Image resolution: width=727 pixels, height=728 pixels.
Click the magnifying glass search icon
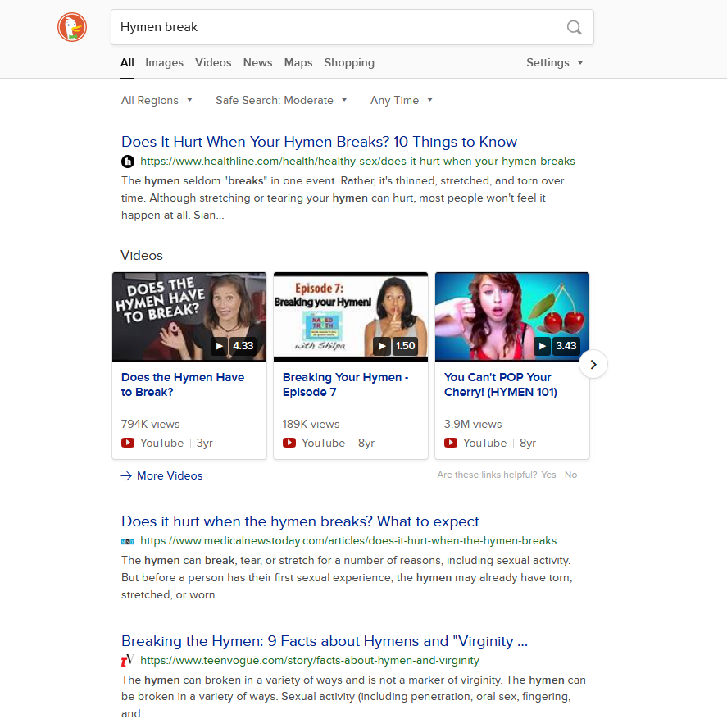pos(574,27)
